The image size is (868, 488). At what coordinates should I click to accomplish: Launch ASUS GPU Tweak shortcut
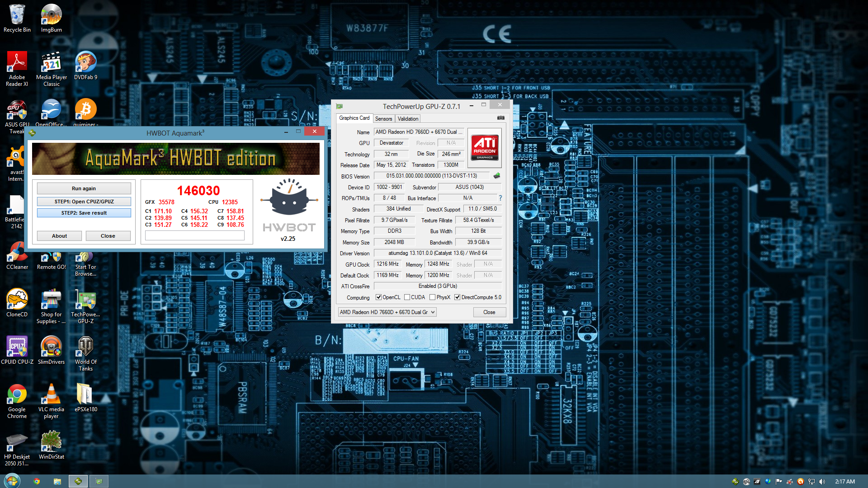pyautogui.click(x=17, y=117)
